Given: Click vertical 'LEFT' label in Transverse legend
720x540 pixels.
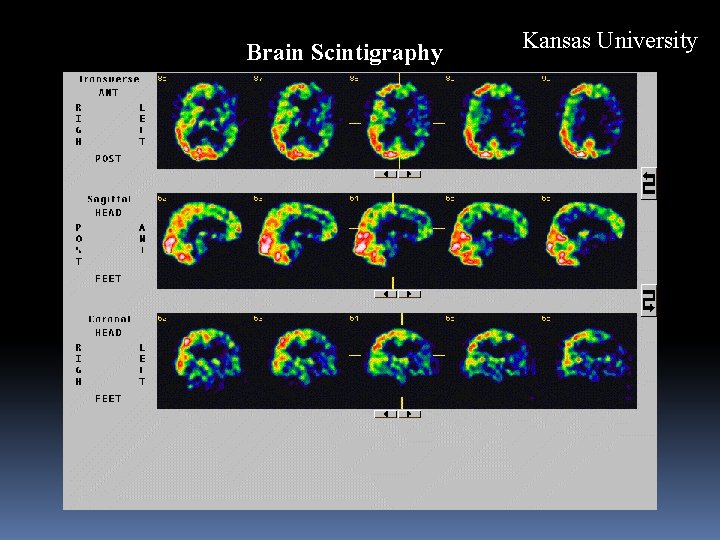Looking at the screenshot, I should [142, 124].
